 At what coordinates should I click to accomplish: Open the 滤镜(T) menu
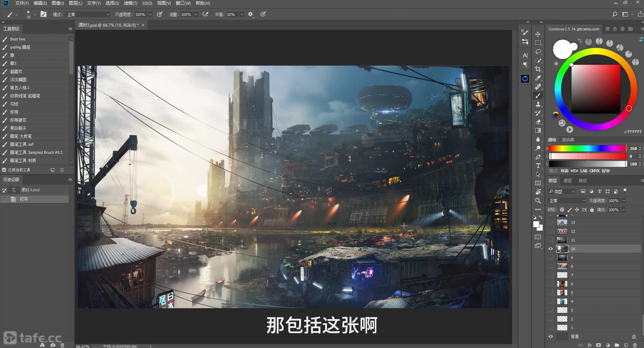point(130,3)
